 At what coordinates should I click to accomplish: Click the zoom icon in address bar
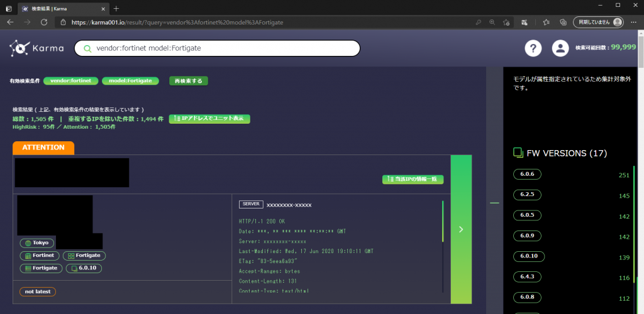[492, 22]
